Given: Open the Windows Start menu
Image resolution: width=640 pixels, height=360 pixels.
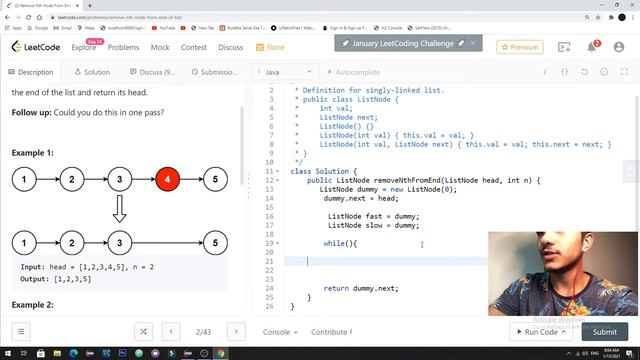Looking at the screenshot, I should (x=8, y=353).
